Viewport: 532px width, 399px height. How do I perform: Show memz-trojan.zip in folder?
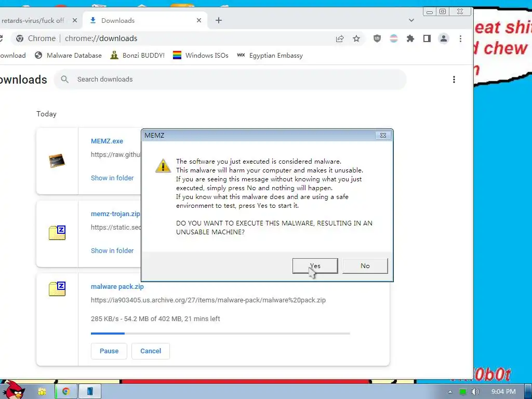point(112,250)
